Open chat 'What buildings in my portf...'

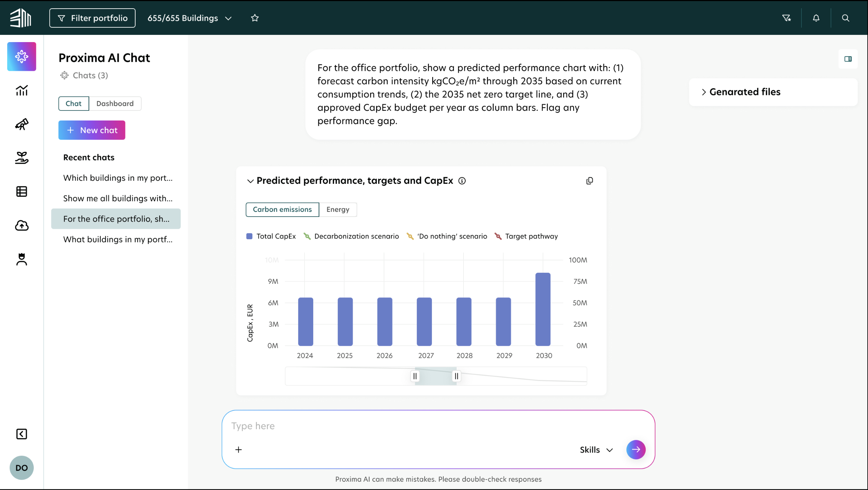116,239
